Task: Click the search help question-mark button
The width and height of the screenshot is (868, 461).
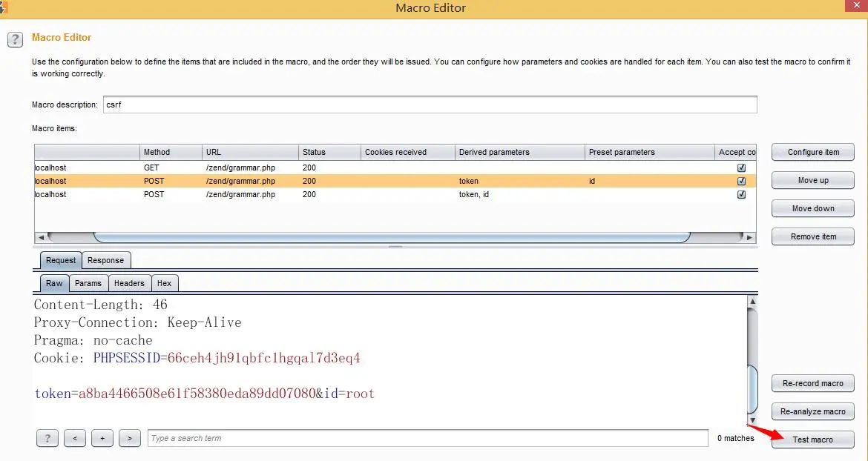Action: [x=47, y=438]
